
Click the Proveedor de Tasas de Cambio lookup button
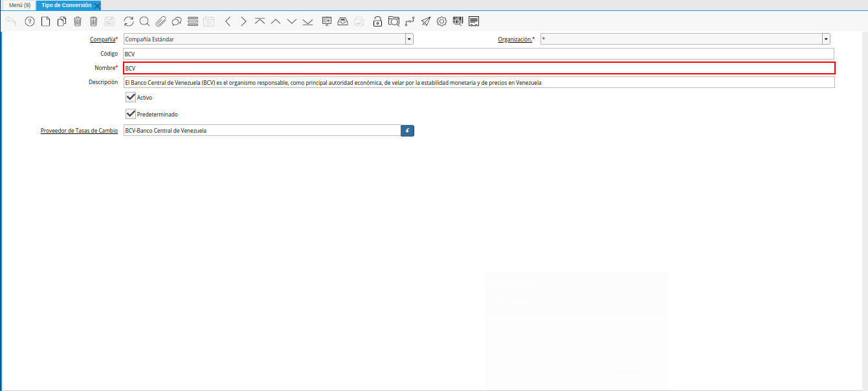(x=407, y=130)
